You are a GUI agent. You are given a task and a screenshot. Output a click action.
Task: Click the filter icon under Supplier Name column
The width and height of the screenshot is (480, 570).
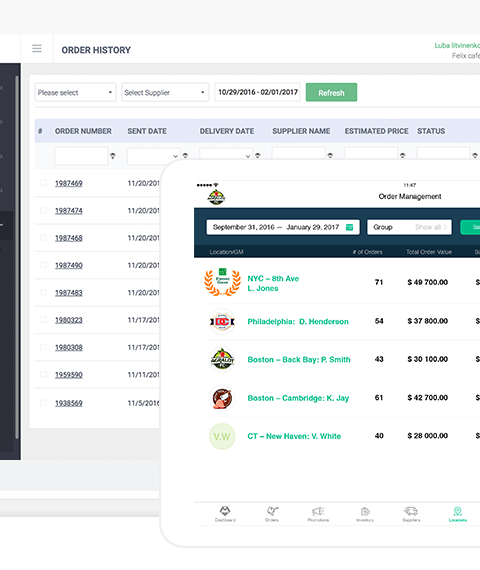pos(330,156)
